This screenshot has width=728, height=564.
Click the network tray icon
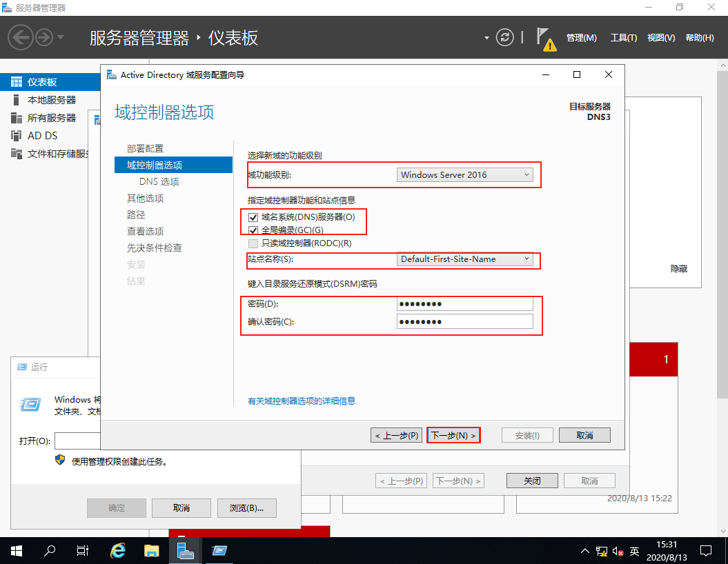pyautogui.click(x=602, y=551)
